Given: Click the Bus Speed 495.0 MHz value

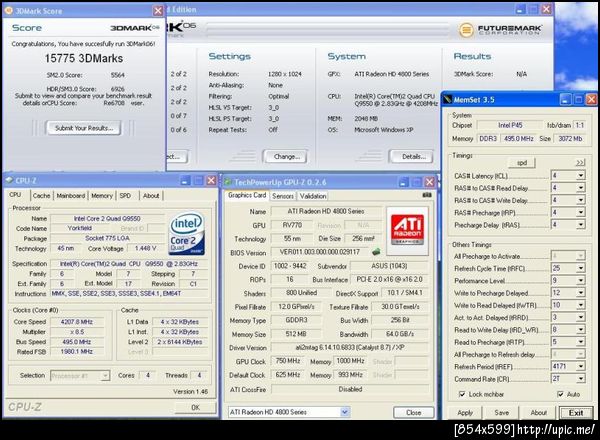Looking at the screenshot, I should [77, 342].
